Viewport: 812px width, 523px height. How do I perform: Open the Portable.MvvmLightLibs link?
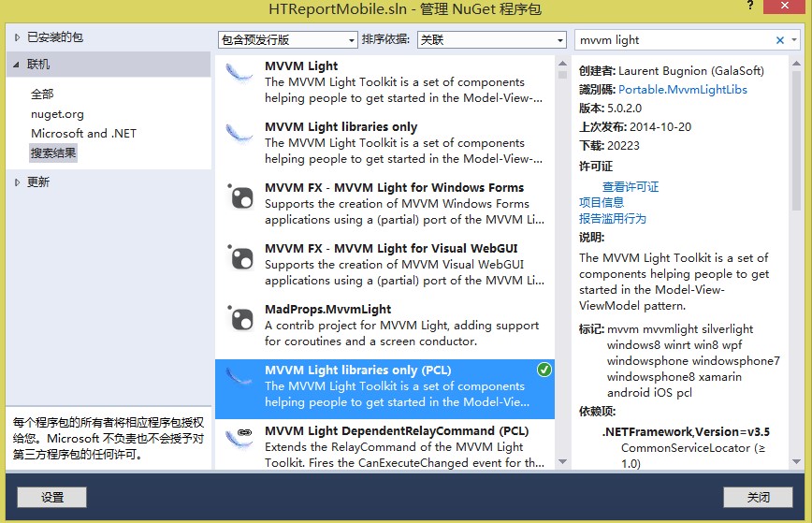click(x=683, y=90)
